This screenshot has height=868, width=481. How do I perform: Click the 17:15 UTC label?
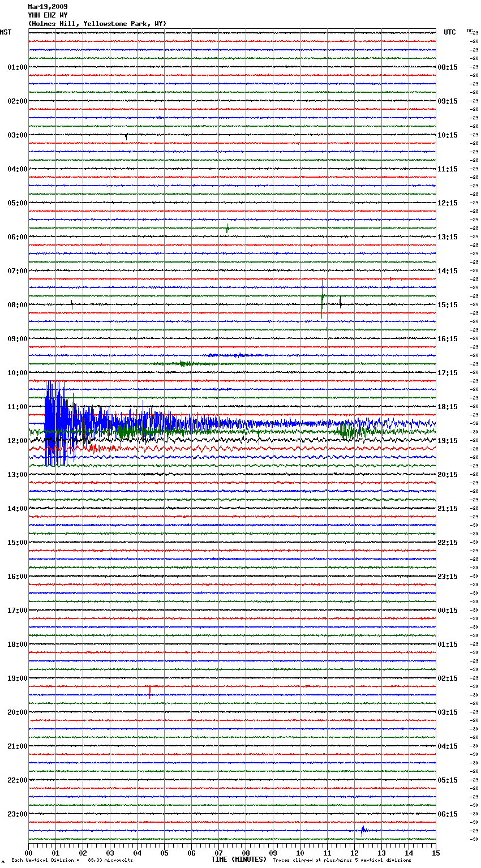[448, 373]
